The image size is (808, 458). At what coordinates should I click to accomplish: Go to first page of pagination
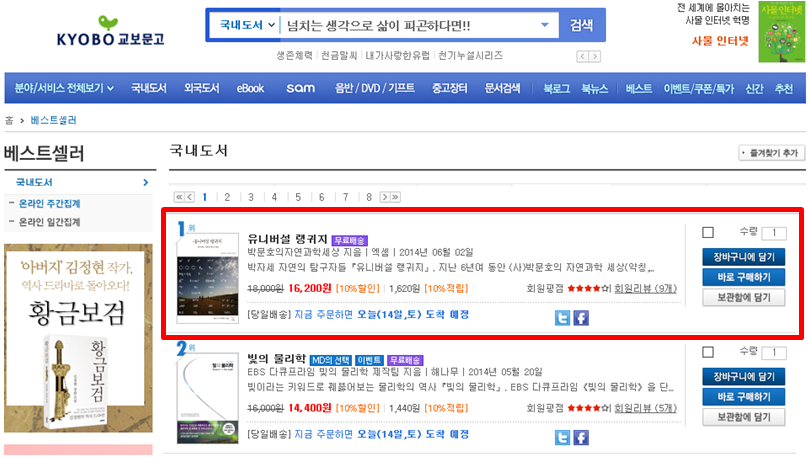tap(179, 197)
